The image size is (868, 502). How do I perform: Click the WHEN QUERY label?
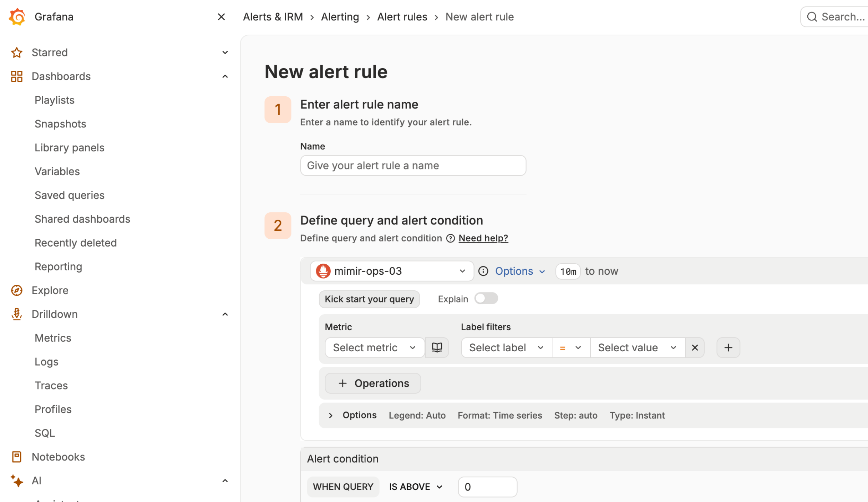tap(343, 487)
